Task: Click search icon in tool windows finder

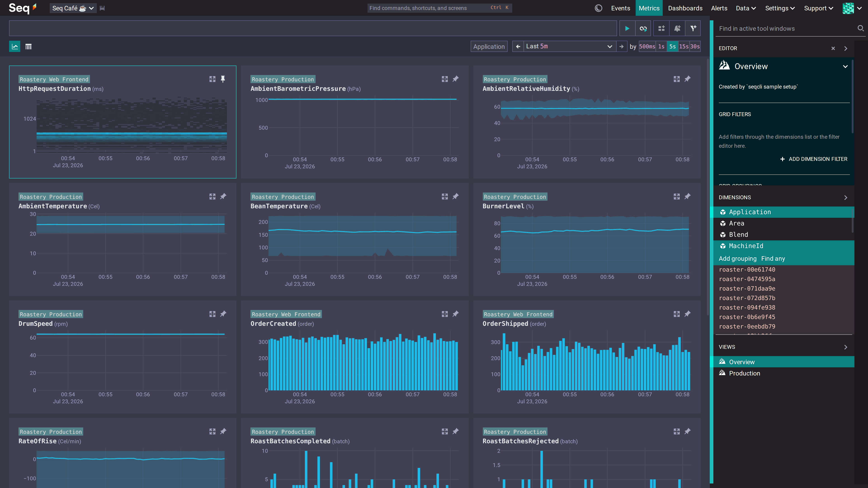Action: [x=860, y=28]
